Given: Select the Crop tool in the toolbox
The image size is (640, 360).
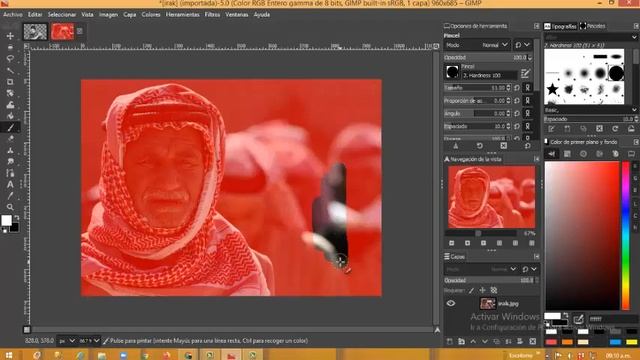Looking at the screenshot, I should coord(10,82).
